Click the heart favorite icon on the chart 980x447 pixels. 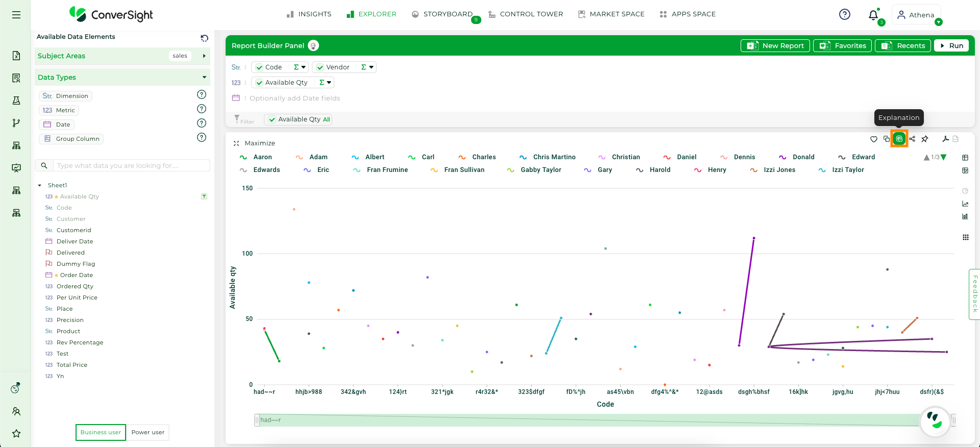[x=874, y=139]
